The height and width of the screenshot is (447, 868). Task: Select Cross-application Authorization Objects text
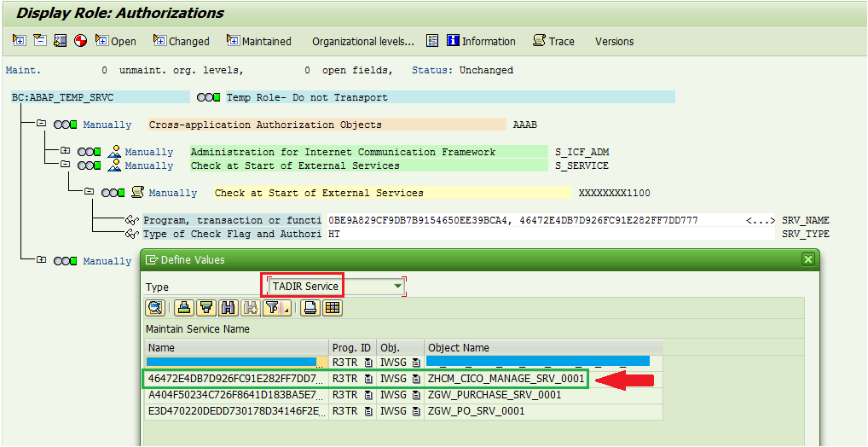pos(265,125)
